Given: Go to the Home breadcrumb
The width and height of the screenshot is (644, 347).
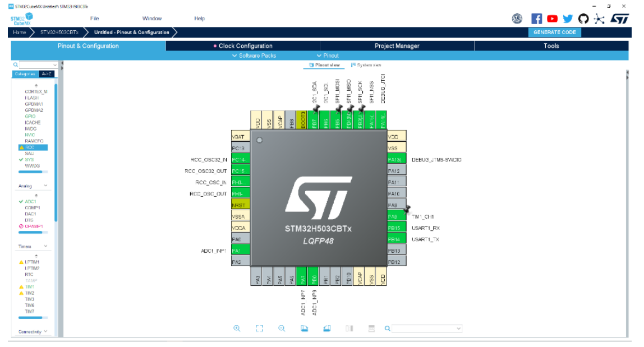Looking at the screenshot, I should [19, 32].
